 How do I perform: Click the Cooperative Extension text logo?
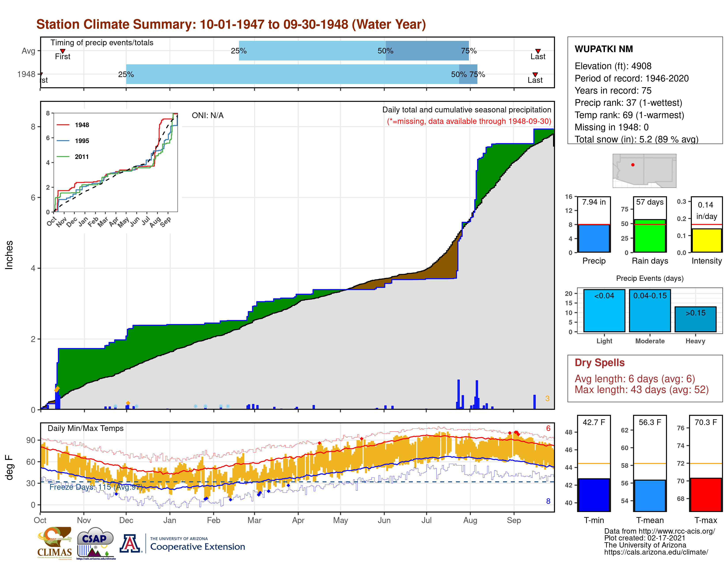point(197,544)
